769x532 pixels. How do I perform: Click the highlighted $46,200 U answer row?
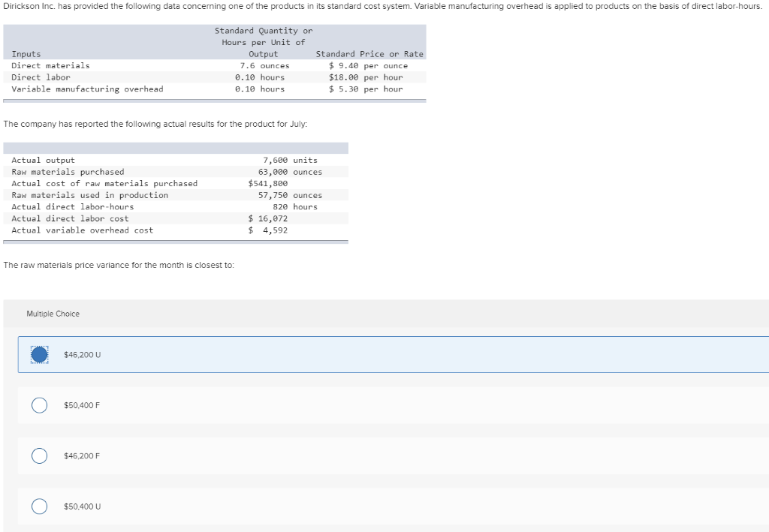[x=375, y=353]
